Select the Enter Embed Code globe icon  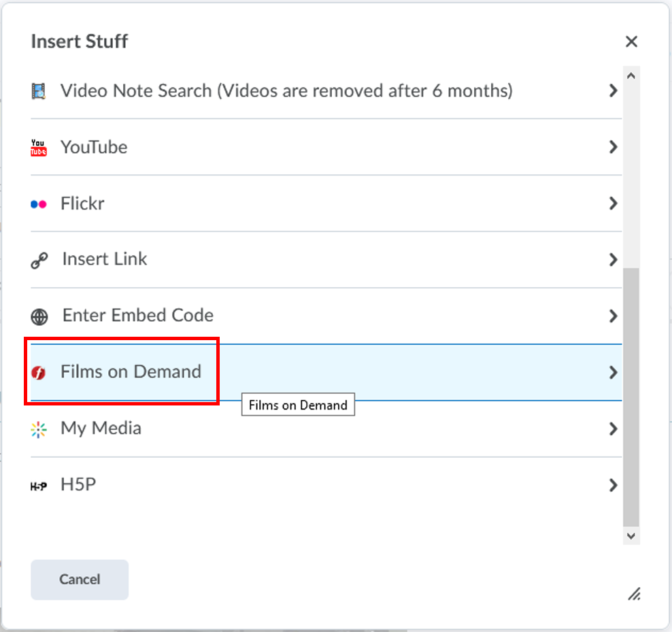pyautogui.click(x=39, y=315)
